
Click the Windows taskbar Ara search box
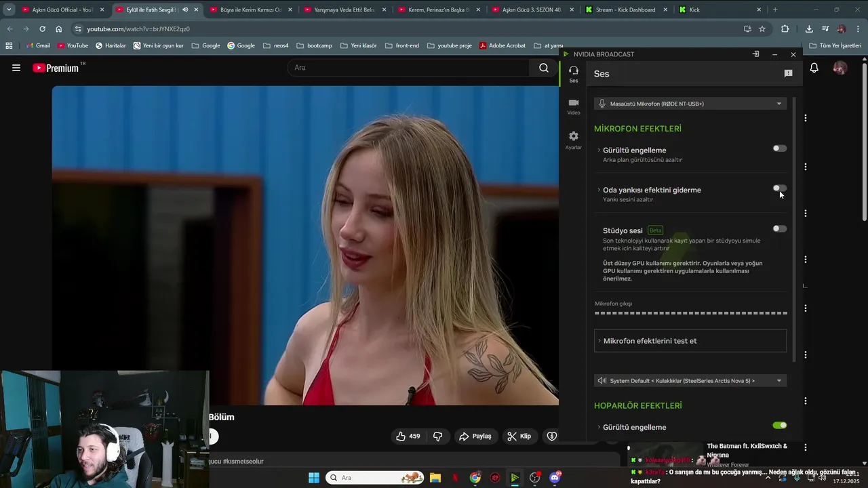tap(375, 478)
